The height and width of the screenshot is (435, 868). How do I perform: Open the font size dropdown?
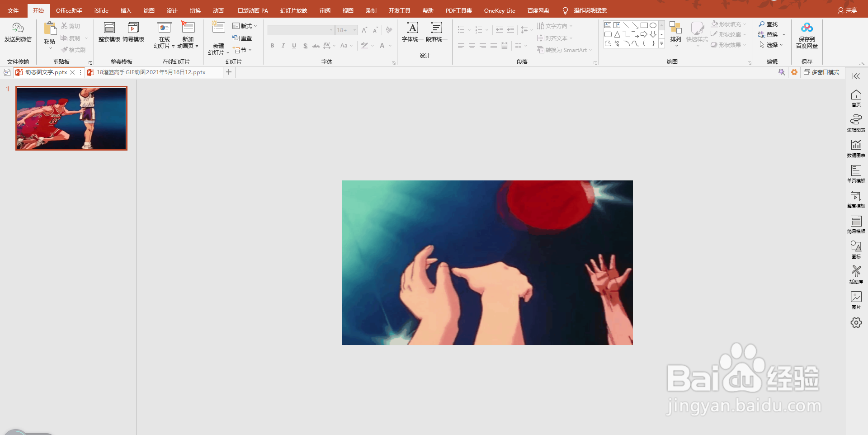[354, 30]
